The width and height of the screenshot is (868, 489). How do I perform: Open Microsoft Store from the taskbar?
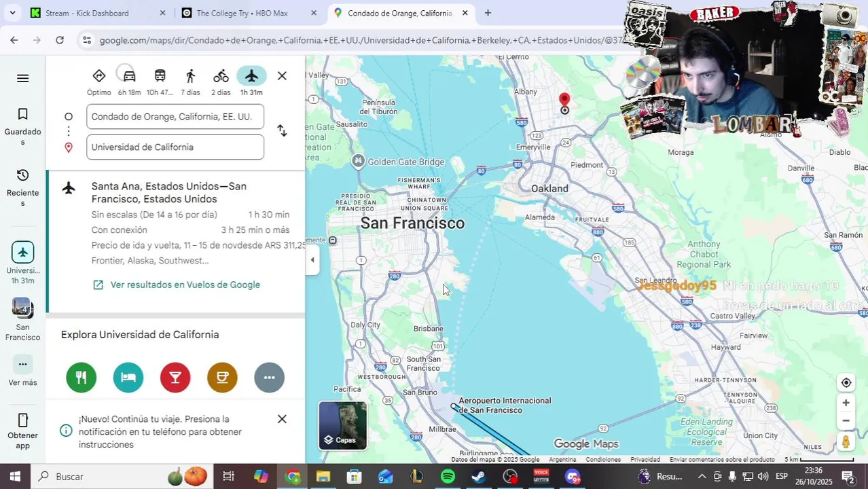[x=354, y=477]
